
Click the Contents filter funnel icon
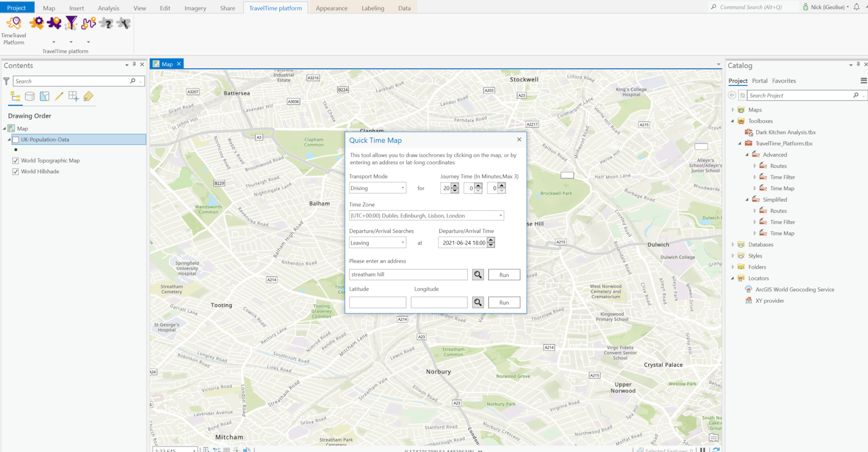tap(7, 81)
